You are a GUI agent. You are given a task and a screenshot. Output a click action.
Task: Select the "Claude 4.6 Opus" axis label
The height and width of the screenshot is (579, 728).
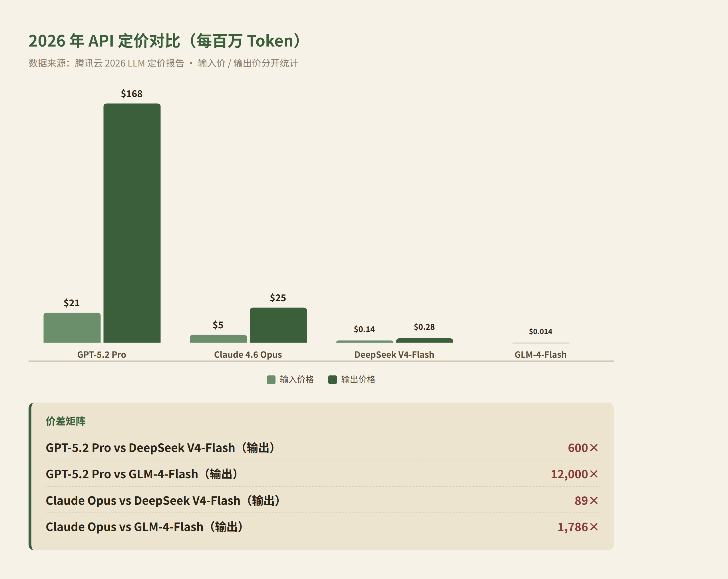coord(248,355)
